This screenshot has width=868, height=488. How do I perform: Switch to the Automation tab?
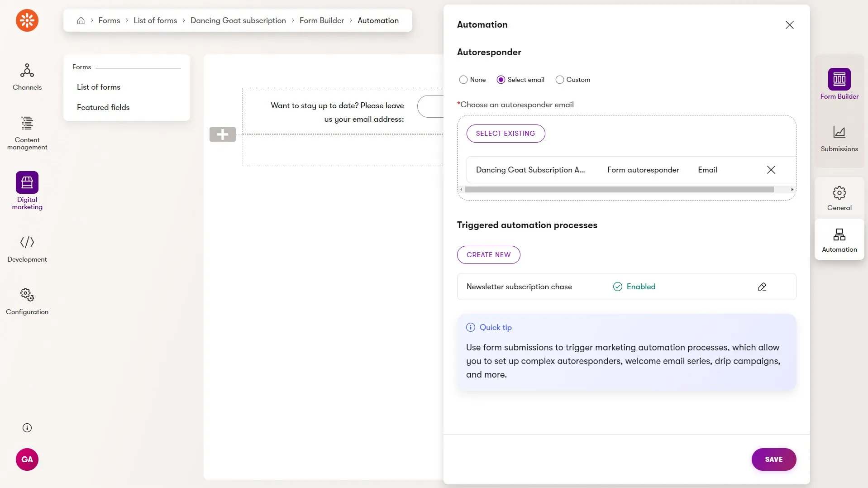coord(839,240)
